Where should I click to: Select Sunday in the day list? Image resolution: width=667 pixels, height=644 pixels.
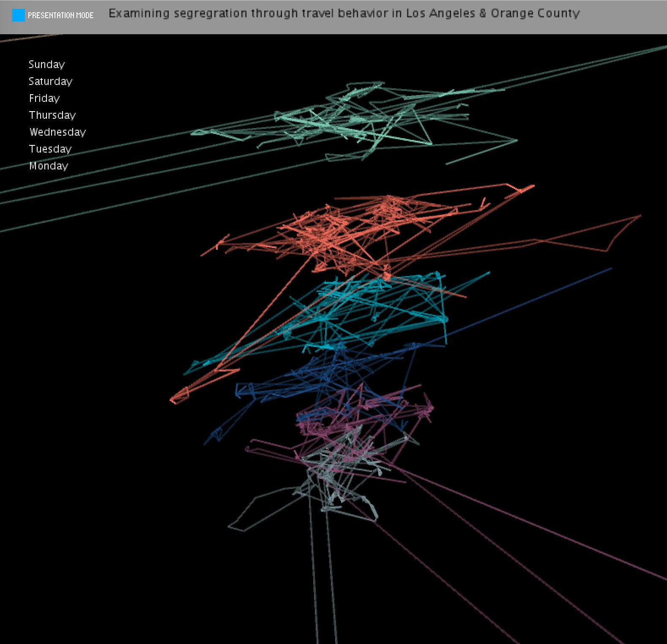pyautogui.click(x=46, y=64)
